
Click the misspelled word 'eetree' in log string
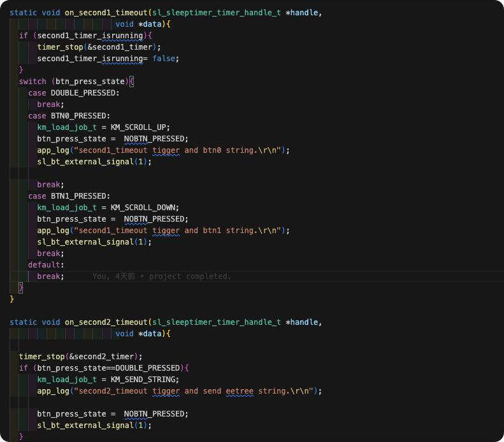[240, 391]
